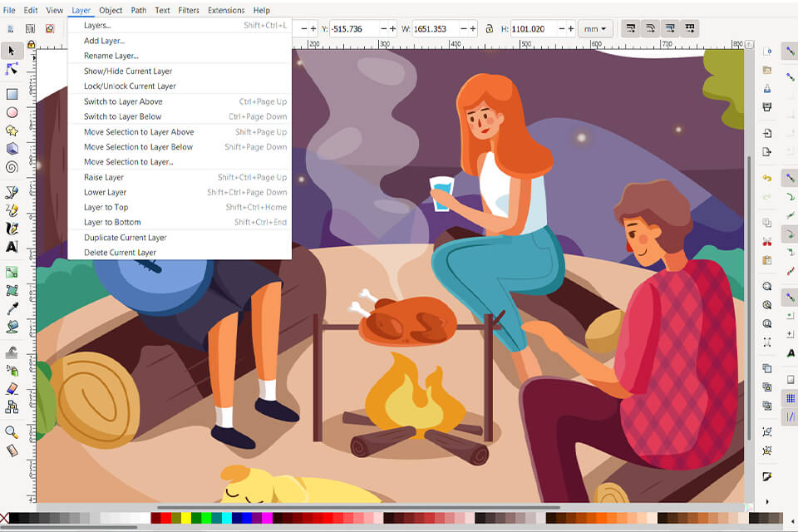Image resolution: width=798 pixels, height=532 pixels.
Task: Click the Paste clipboard icon
Action: click(x=767, y=260)
